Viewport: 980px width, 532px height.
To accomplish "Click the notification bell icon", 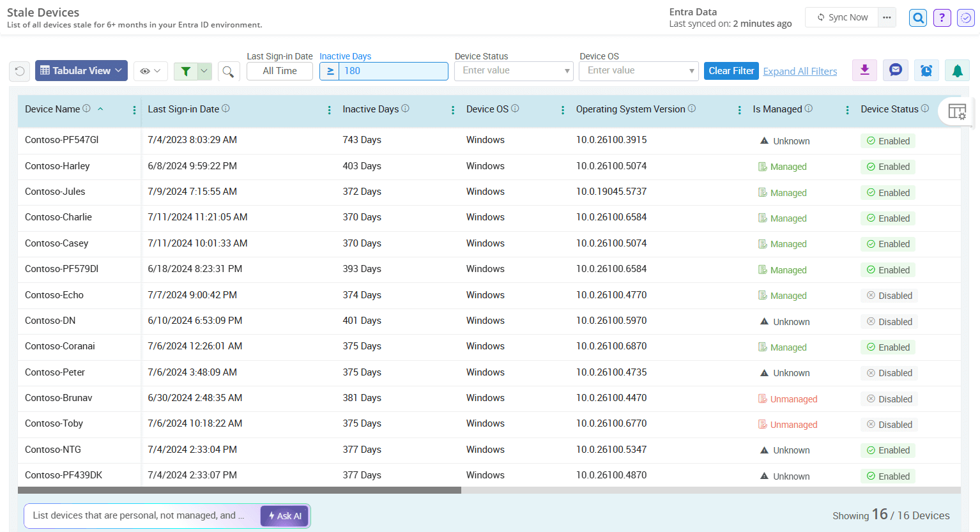I will (957, 70).
